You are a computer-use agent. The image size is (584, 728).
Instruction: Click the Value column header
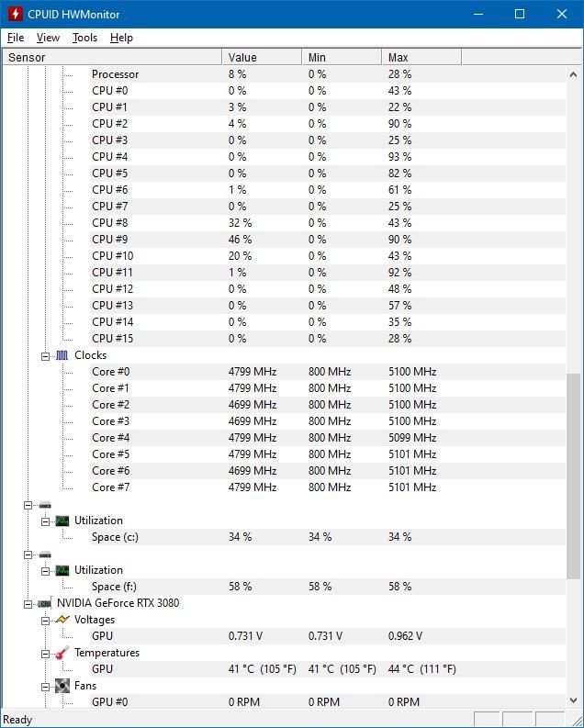pos(262,57)
